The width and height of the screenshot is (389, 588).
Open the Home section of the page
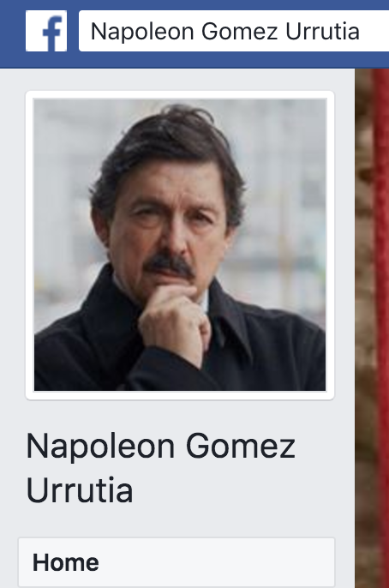177,562
